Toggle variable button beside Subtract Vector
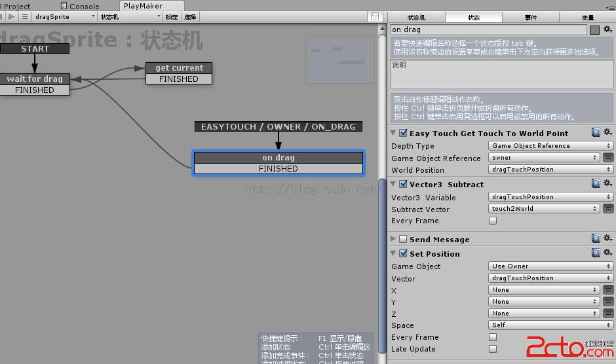Viewport: 616px width, 364px height. pyautogui.click(x=608, y=208)
